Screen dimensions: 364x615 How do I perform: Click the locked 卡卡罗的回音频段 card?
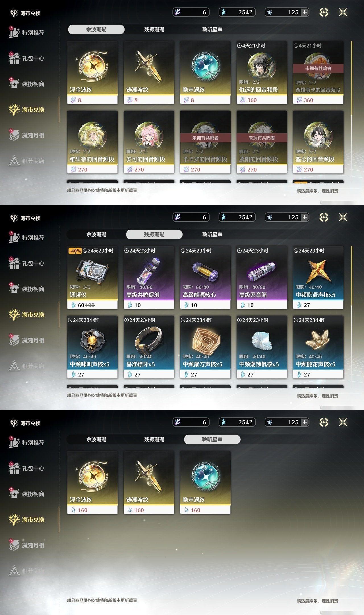[205, 142]
